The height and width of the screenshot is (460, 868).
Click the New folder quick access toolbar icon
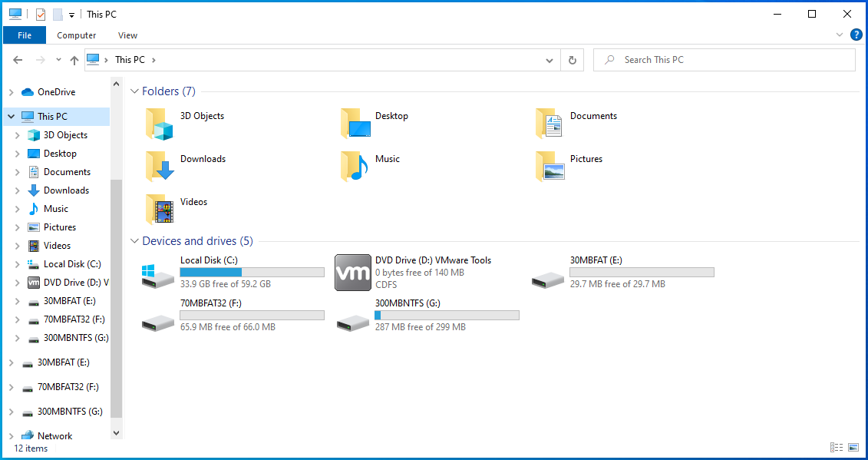(x=58, y=15)
